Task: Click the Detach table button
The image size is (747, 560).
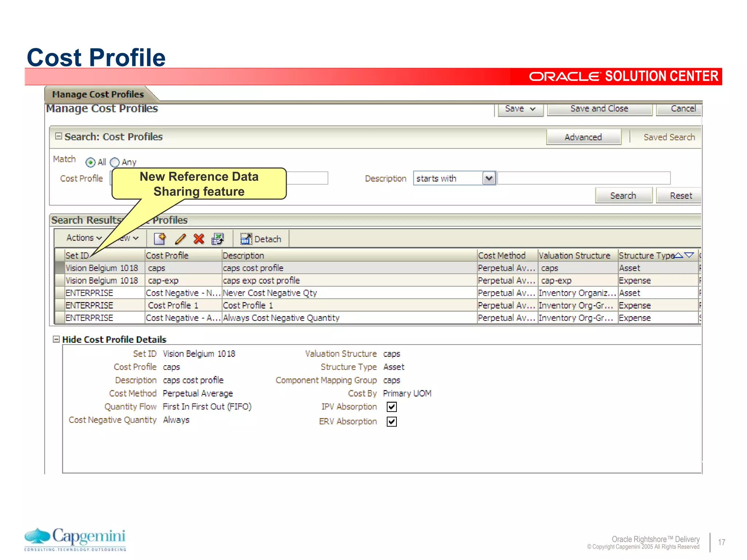Action: coord(261,239)
